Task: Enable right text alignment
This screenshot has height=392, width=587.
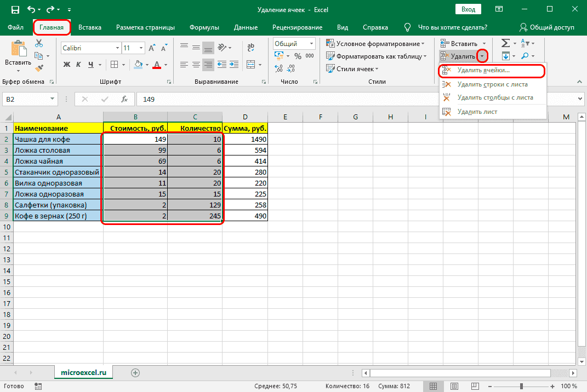Action: point(208,65)
